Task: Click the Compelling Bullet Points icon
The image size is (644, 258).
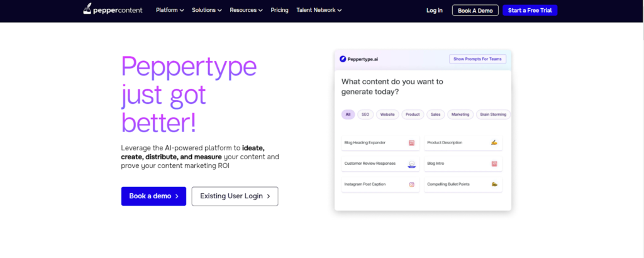Action: click(x=494, y=184)
